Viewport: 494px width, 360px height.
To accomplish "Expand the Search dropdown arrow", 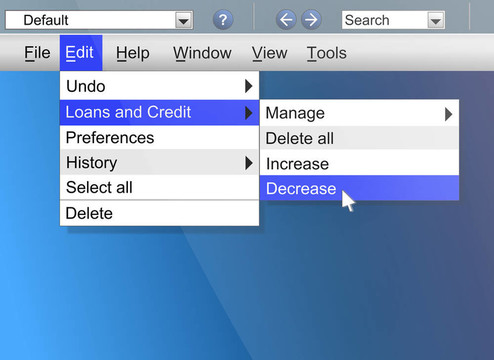I will 436,21.
